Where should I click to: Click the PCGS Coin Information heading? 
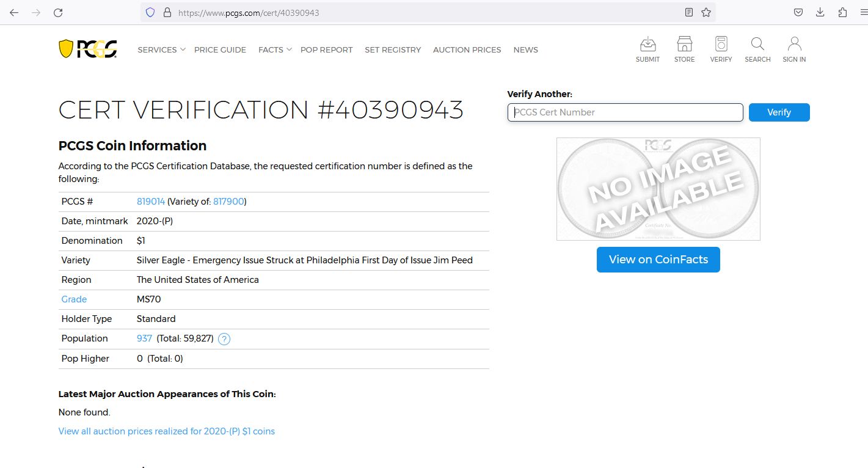[x=133, y=145]
